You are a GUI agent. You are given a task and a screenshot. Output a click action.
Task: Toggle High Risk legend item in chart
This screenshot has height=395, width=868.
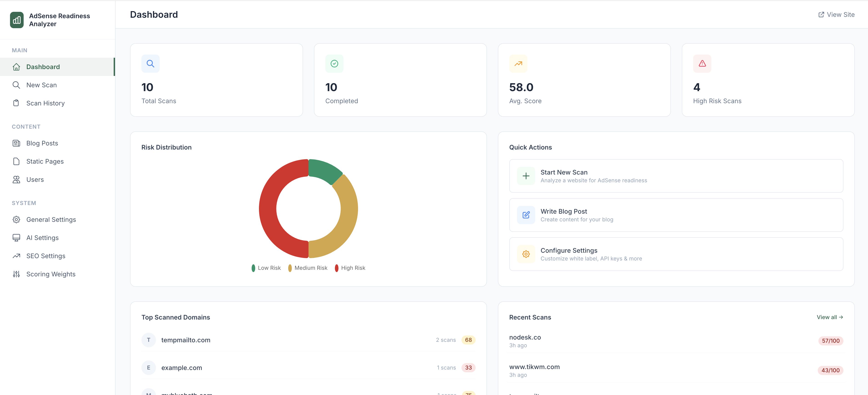point(350,268)
